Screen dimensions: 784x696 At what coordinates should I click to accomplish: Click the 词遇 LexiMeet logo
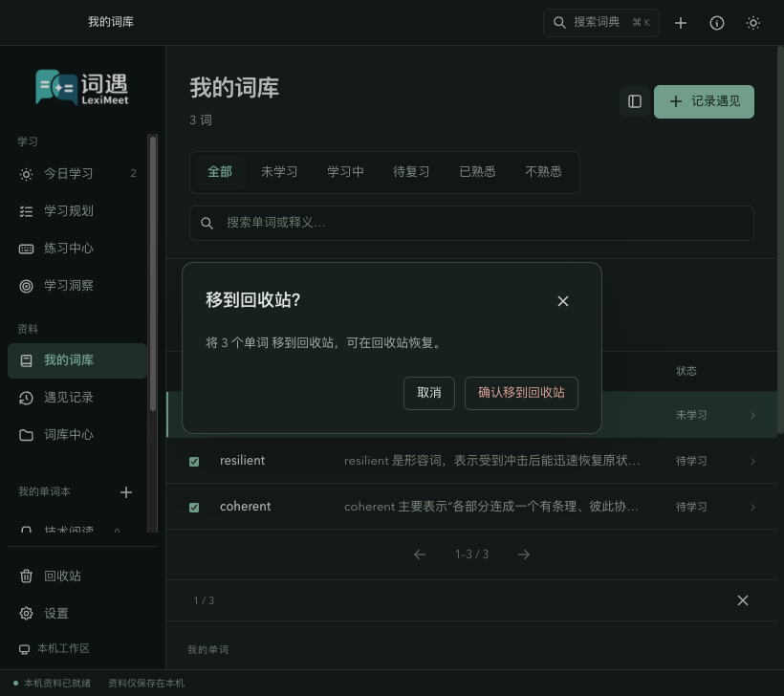click(x=82, y=88)
